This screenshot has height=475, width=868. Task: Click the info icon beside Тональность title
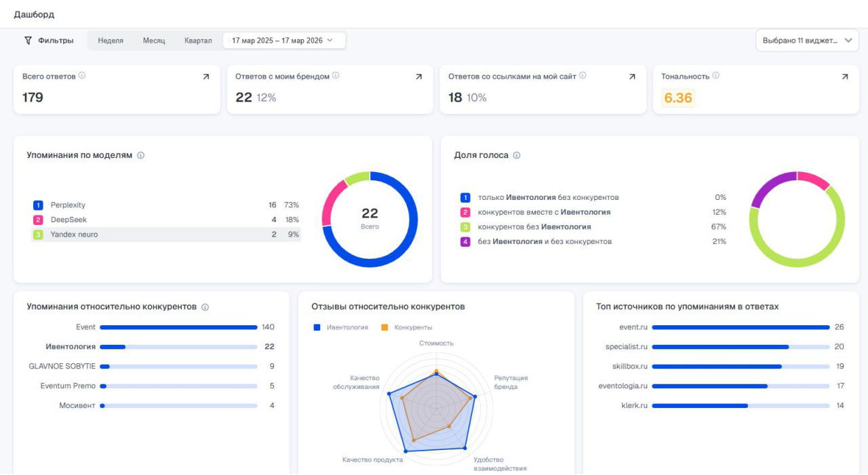tap(716, 76)
